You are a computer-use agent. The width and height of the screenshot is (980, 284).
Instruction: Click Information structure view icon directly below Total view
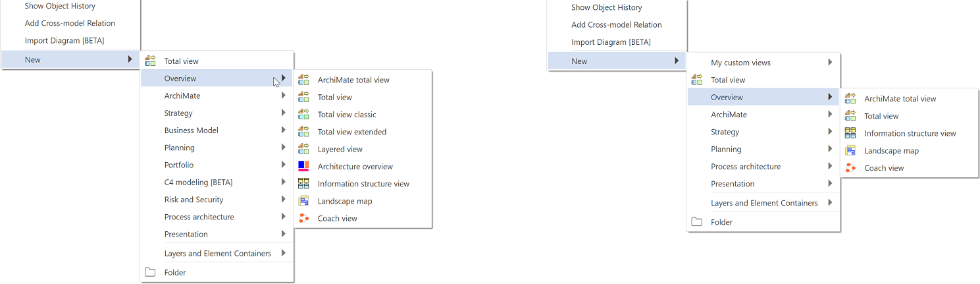point(850,133)
